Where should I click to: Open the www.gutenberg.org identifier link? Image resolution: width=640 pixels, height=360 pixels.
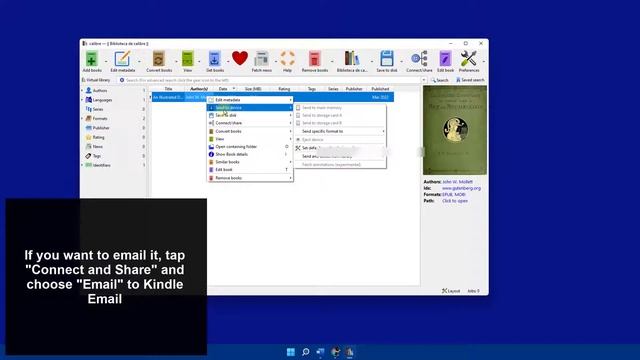click(x=461, y=188)
